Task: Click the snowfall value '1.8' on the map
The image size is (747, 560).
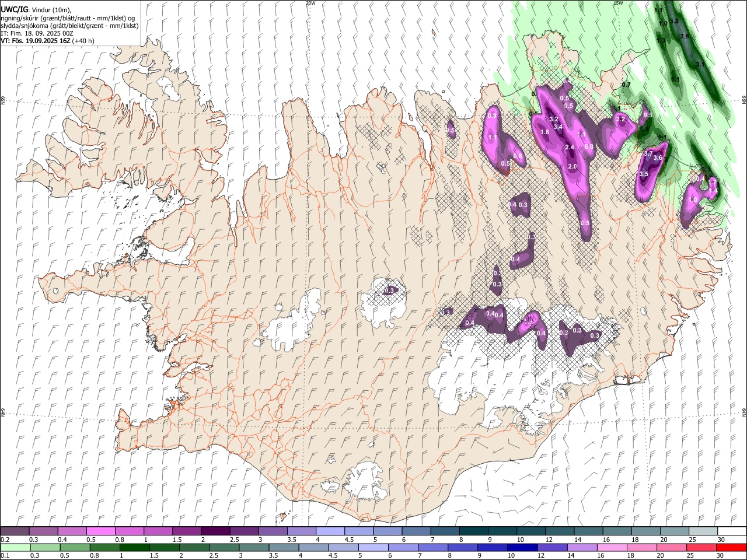Action: pyautogui.click(x=544, y=132)
